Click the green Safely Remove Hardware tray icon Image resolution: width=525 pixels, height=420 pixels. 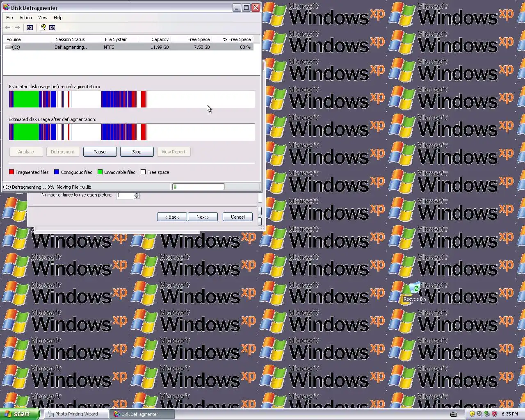click(x=487, y=414)
